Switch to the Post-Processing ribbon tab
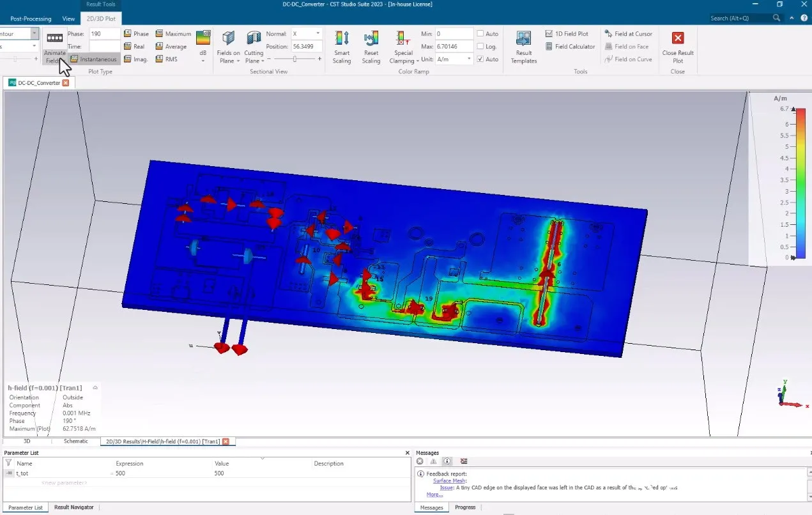Screen dimensions: 812x515 click(x=31, y=19)
